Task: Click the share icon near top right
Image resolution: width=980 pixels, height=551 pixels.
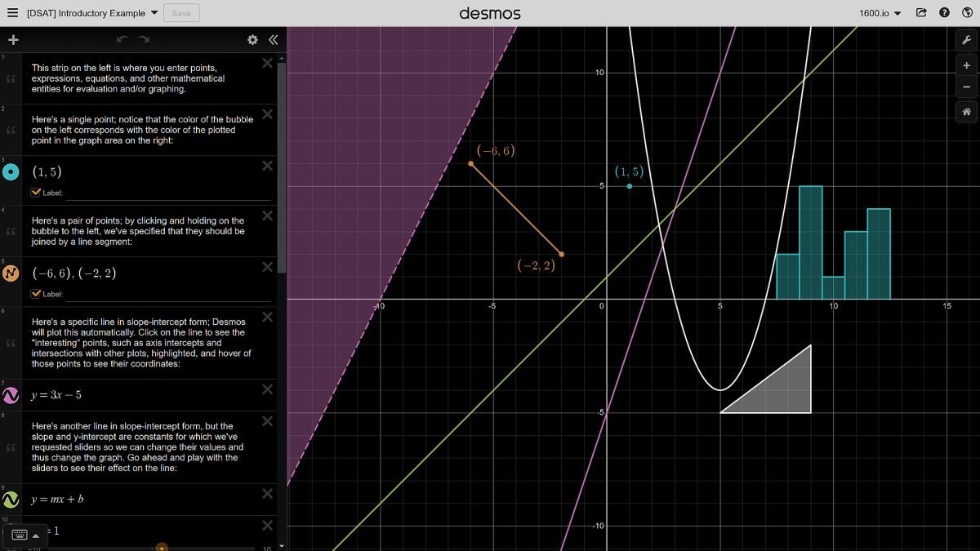Action: click(x=921, y=13)
